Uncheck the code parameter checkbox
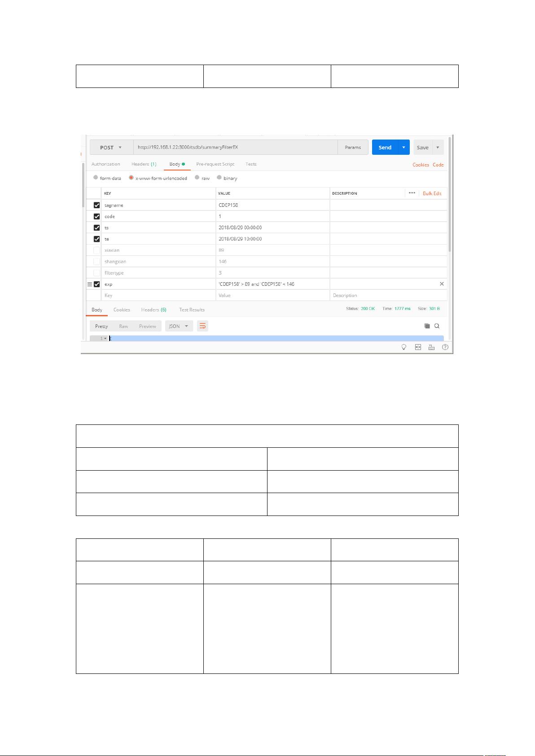 click(96, 216)
